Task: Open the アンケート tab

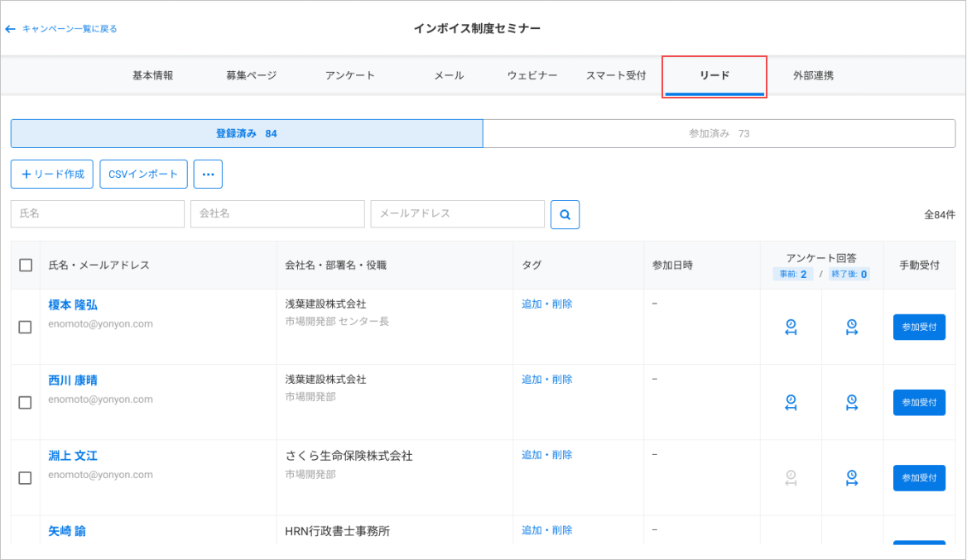Action: point(349,75)
